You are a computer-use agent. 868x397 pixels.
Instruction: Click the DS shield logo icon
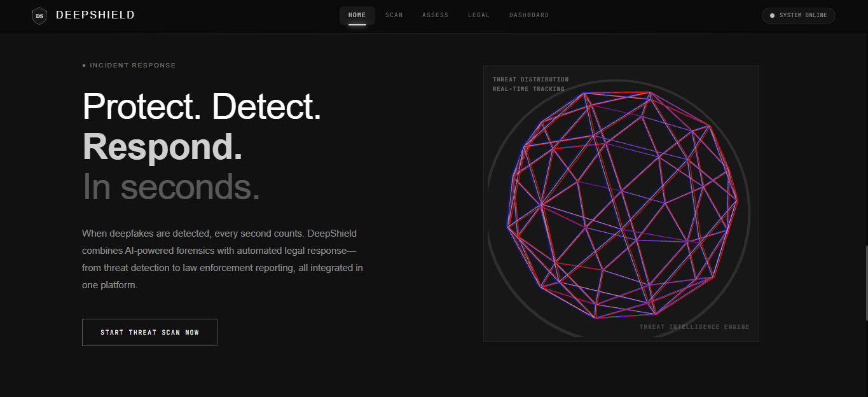pyautogui.click(x=39, y=16)
